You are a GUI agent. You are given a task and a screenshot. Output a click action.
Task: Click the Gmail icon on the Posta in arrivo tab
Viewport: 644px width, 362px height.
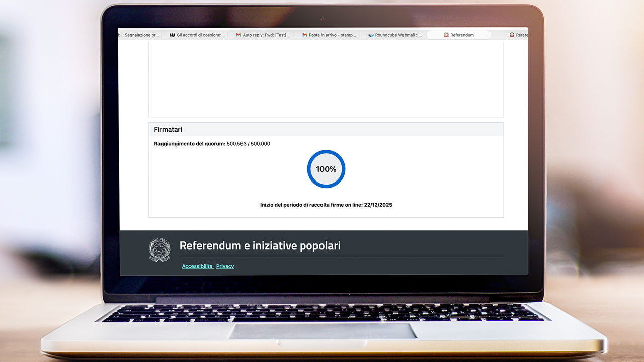[x=305, y=35]
